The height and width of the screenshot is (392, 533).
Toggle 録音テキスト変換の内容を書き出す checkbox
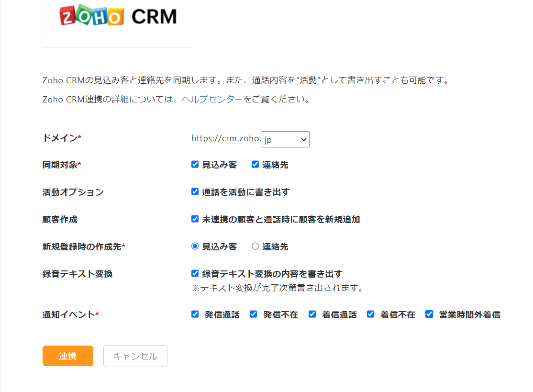(x=195, y=273)
